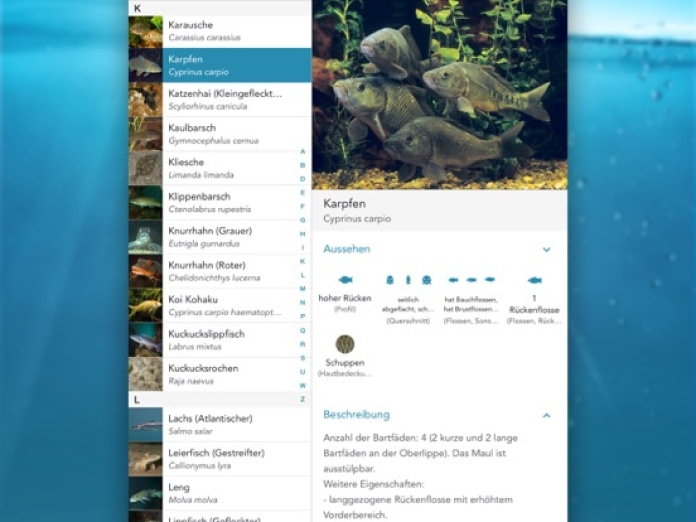This screenshot has height=522, width=696.
Task: Jump to letter U in index
Action: pyautogui.click(x=303, y=372)
